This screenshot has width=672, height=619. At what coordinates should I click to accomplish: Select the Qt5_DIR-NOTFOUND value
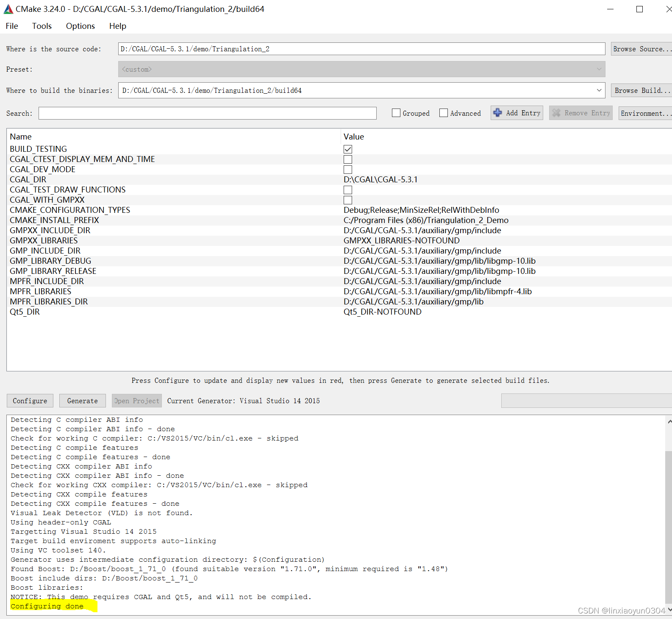click(x=383, y=312)
